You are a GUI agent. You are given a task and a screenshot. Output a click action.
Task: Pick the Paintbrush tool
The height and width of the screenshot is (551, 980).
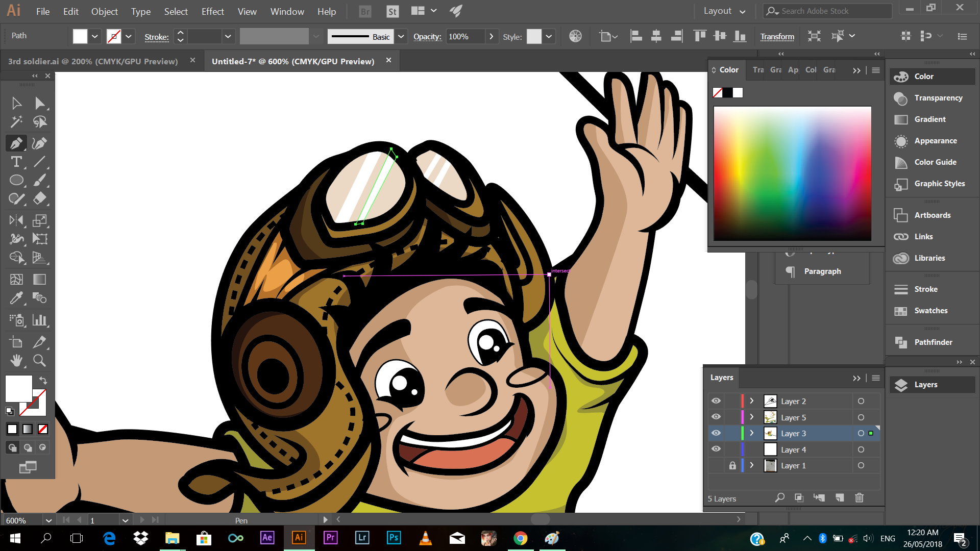(39, 180)
